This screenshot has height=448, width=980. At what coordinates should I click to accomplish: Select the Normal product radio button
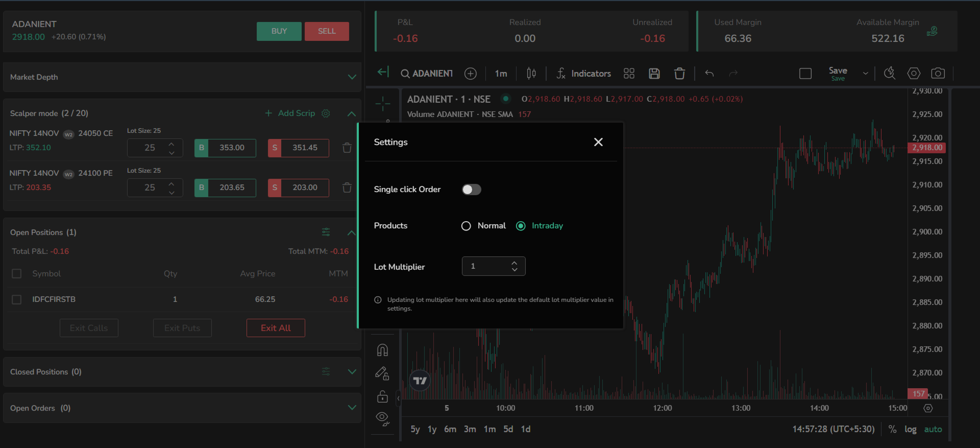tap(466, 226)
